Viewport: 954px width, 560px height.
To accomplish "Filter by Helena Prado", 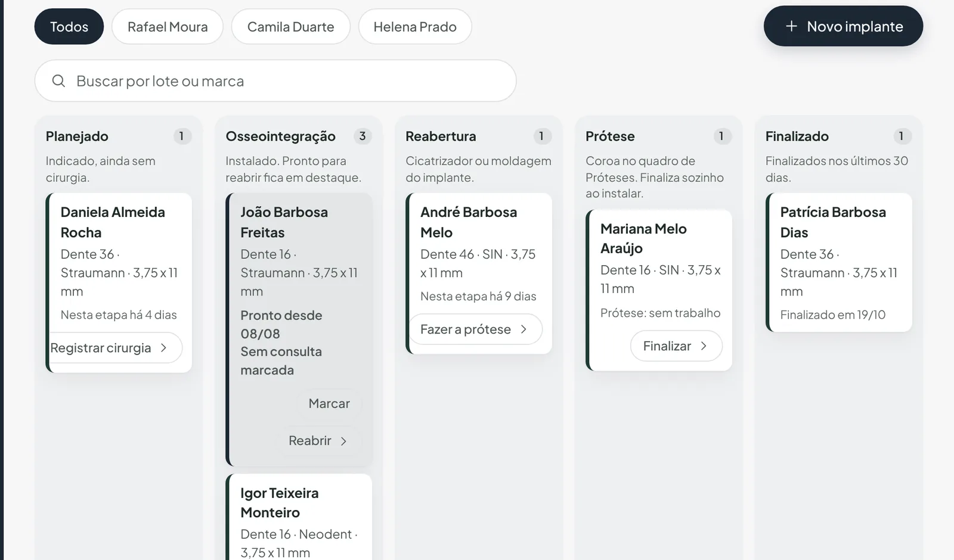I will (415, 26).
